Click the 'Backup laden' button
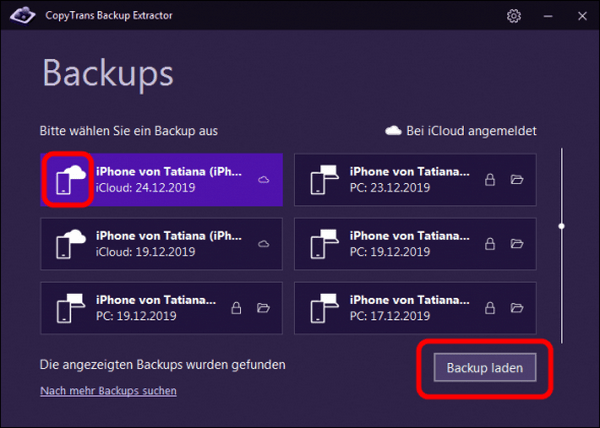 485,368
